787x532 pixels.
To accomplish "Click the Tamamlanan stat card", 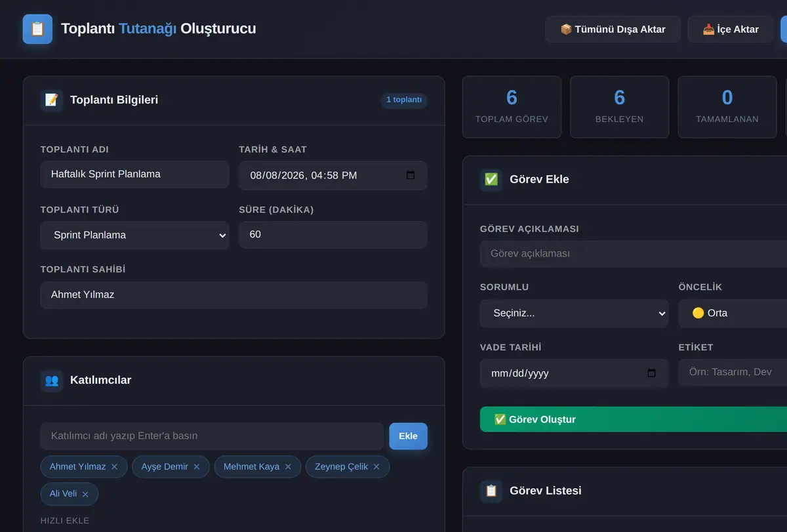I will coord(727,107).
